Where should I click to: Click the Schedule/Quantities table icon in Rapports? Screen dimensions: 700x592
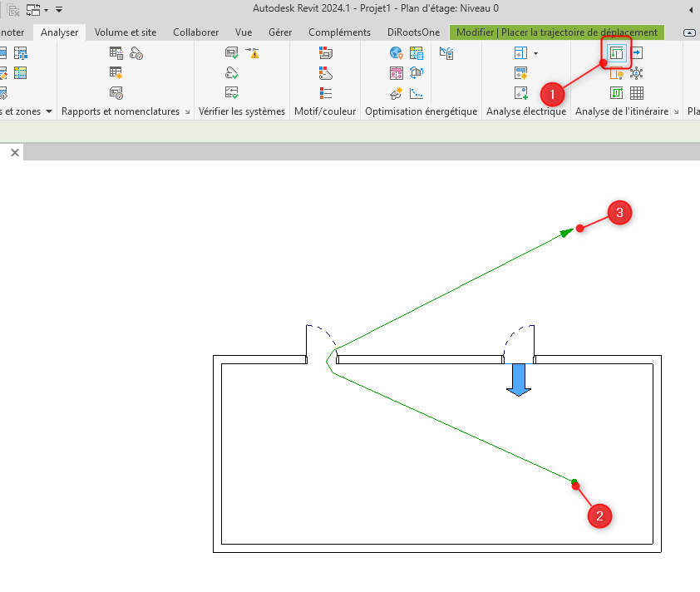[x=116, y=53]
